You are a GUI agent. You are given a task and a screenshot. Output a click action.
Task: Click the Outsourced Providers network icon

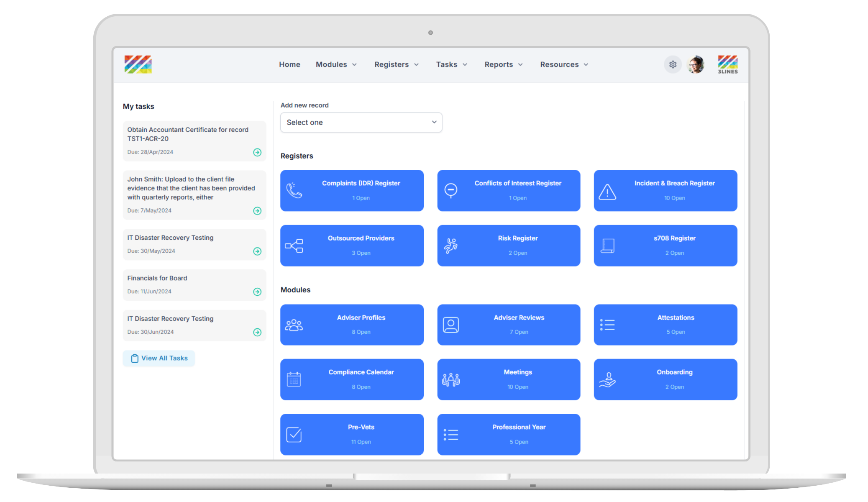[x=294, y=246]
